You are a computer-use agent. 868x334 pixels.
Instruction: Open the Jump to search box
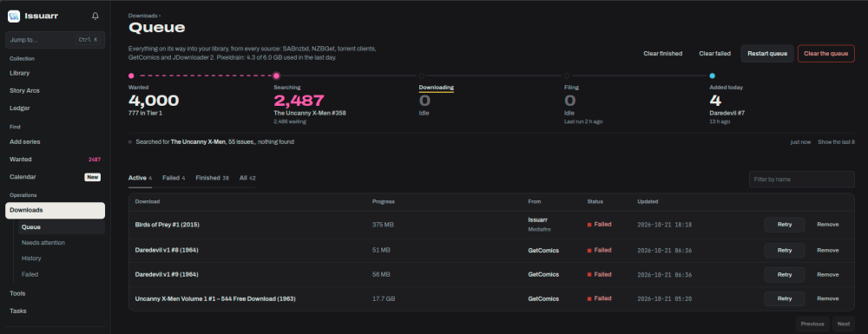coord(55,40)
